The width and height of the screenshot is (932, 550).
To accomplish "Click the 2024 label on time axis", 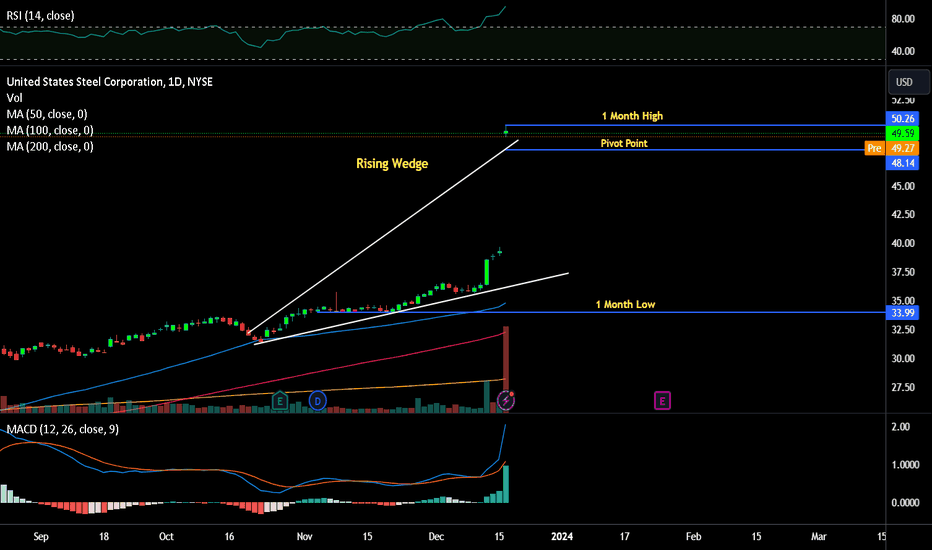I will 562,536.
